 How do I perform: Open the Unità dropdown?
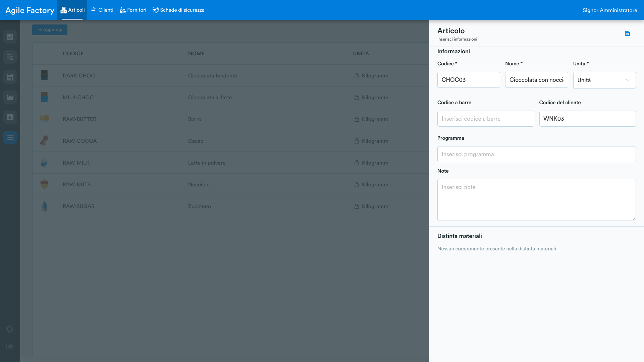tap(604, 80)
